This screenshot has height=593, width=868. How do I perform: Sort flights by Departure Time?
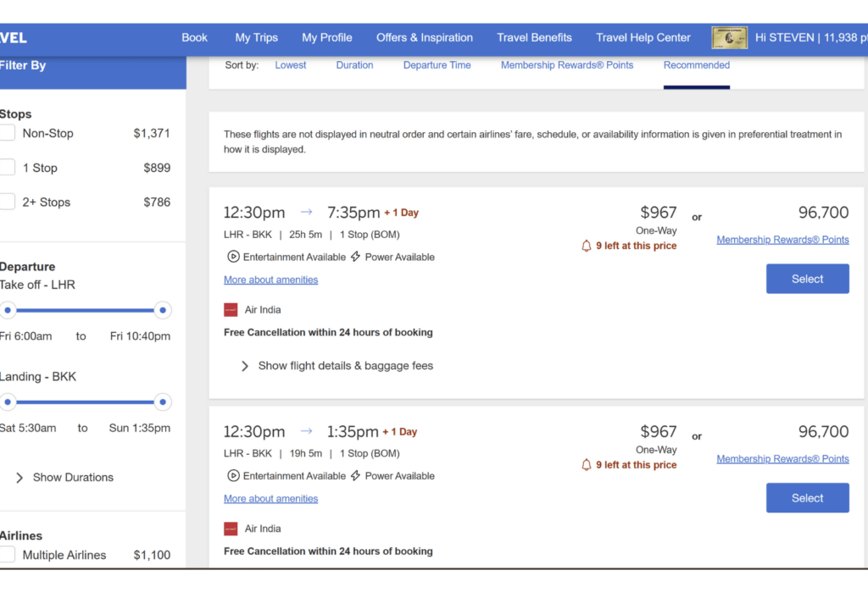[x=437, y=65]
